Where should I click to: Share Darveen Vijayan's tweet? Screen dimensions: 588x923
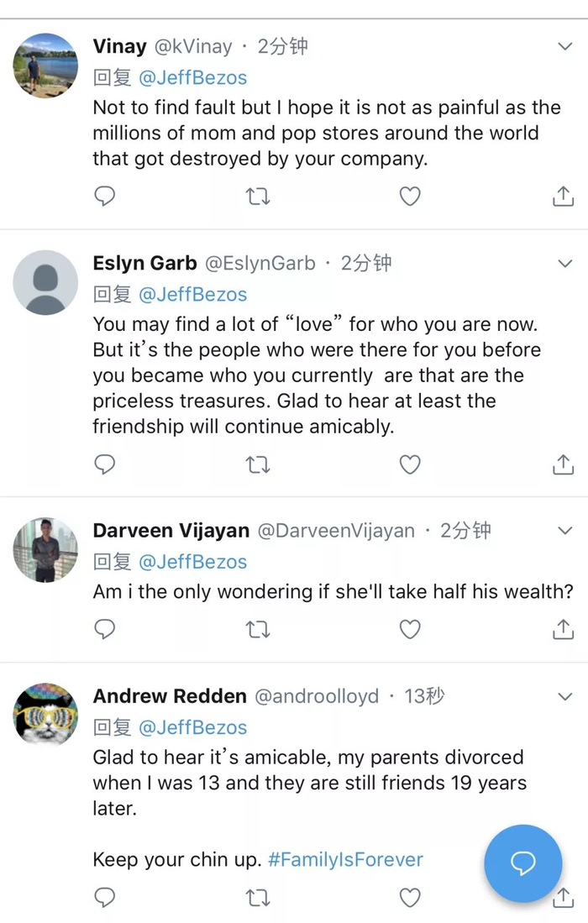pos(563,629)
